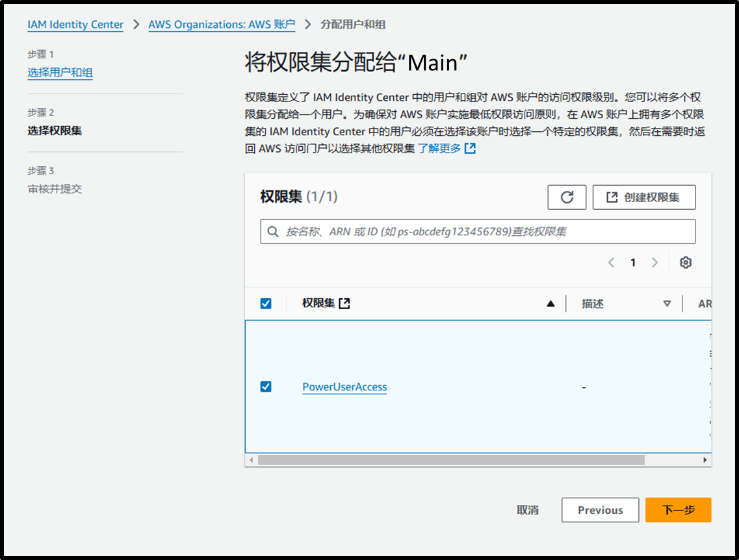Image resolution: width=739 pixels, height=560 pixels.
Task: Click the Previous button
Action: pyautogui.click(x=600, y=510)
